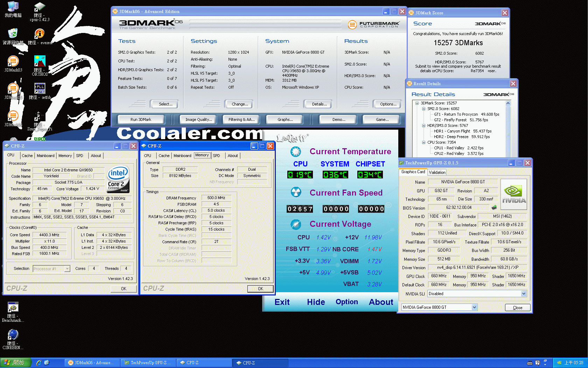Click the Change... button under Settings
Viewport: 588px width, 368px height.
240,104
